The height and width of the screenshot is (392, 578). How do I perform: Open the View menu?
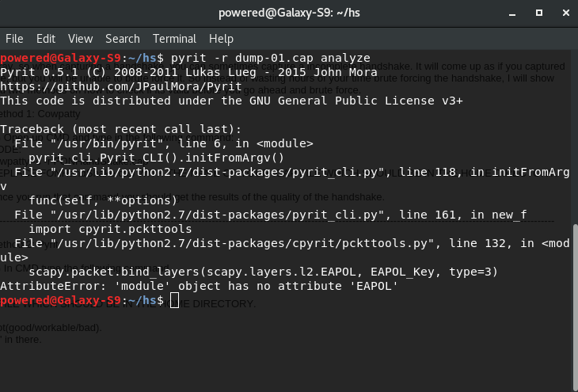(x=80, y=39)
